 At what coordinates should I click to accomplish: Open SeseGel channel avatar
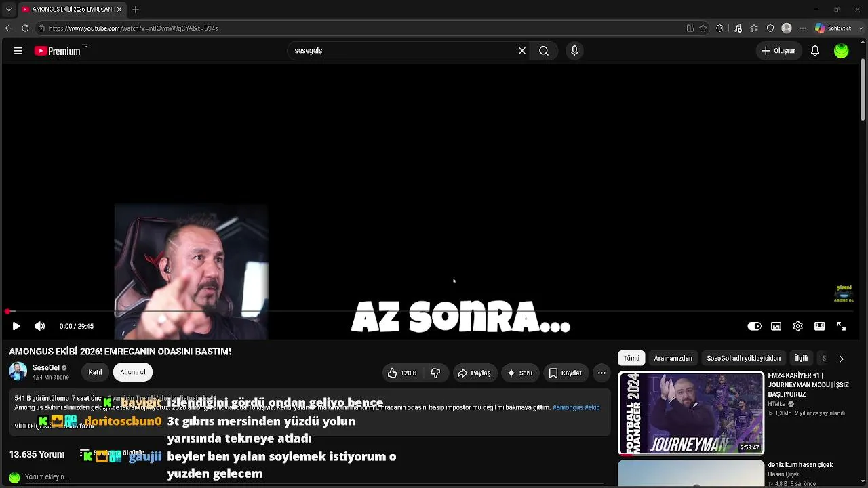(18, 371)
